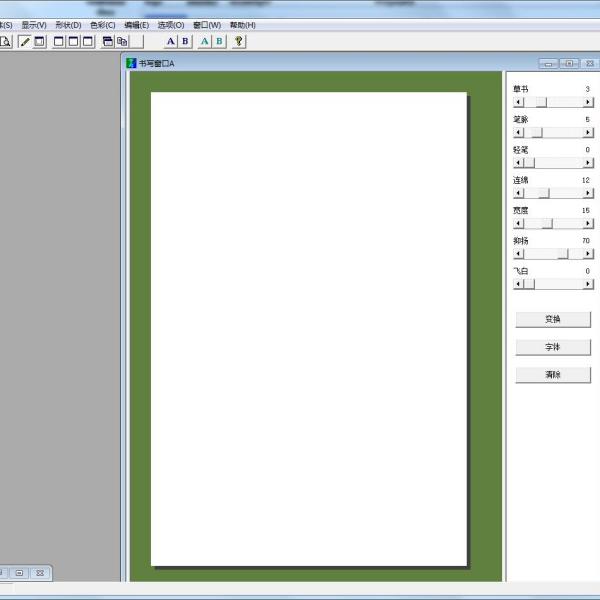
Task: Increase 连绵 value with right arrow
Action: 589,193
